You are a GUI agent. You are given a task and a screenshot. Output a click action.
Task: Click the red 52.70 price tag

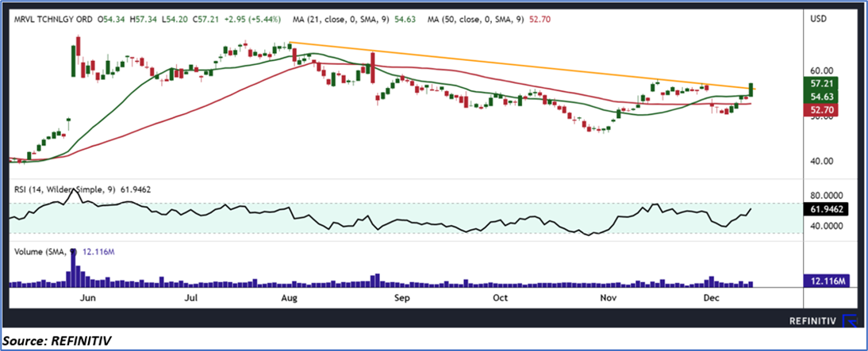point(822,110)
